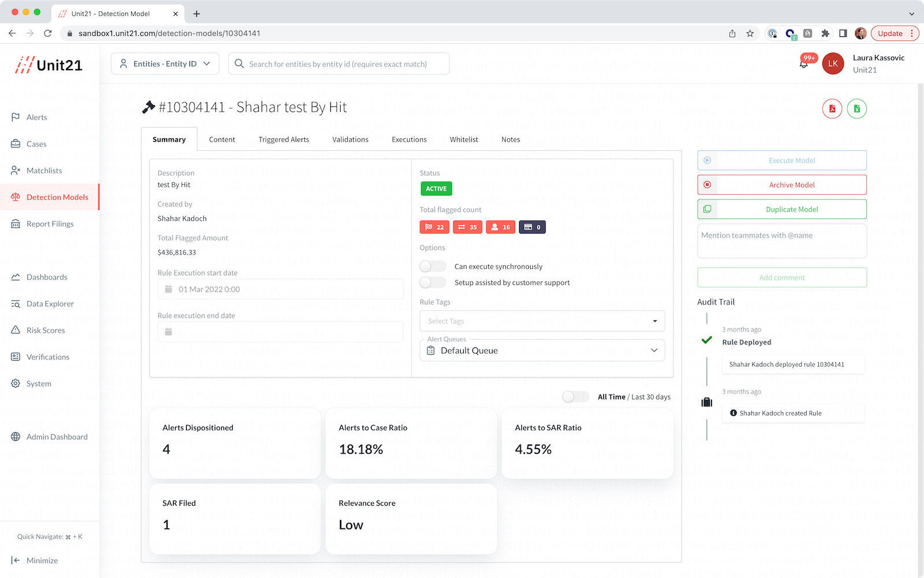Open the Chrome three-dot menu
This screenshot has height=578, width=924.
coord(912,34)
